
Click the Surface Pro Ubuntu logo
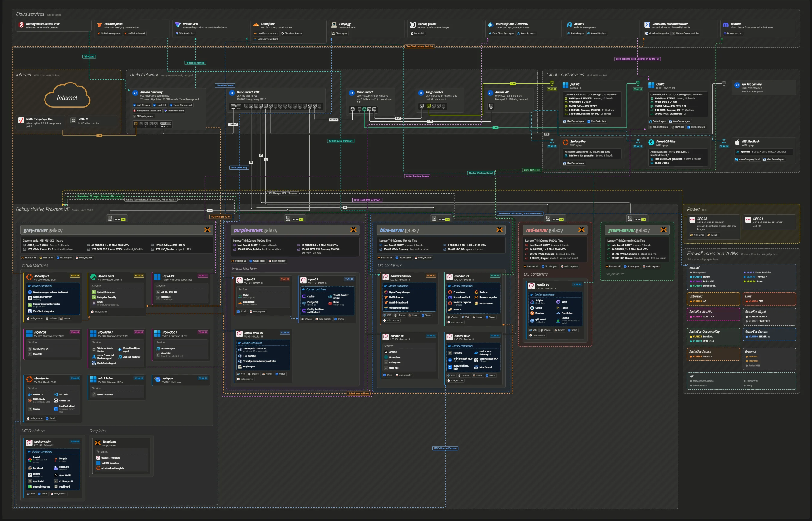pyautogui.click(x=565, y=143)
